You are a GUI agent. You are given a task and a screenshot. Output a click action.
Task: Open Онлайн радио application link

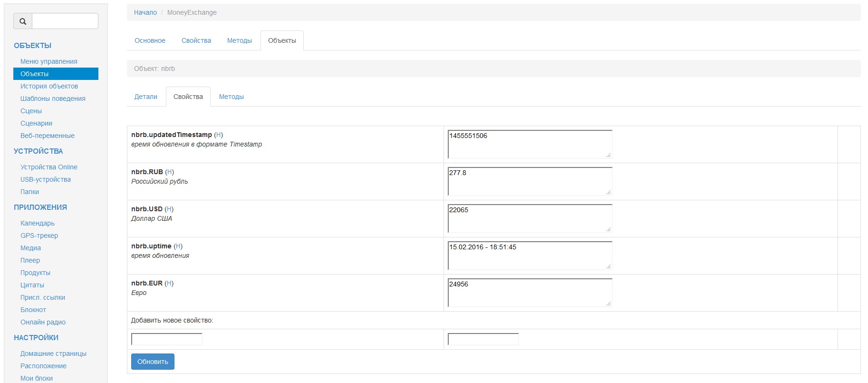(x=43, y=322)
